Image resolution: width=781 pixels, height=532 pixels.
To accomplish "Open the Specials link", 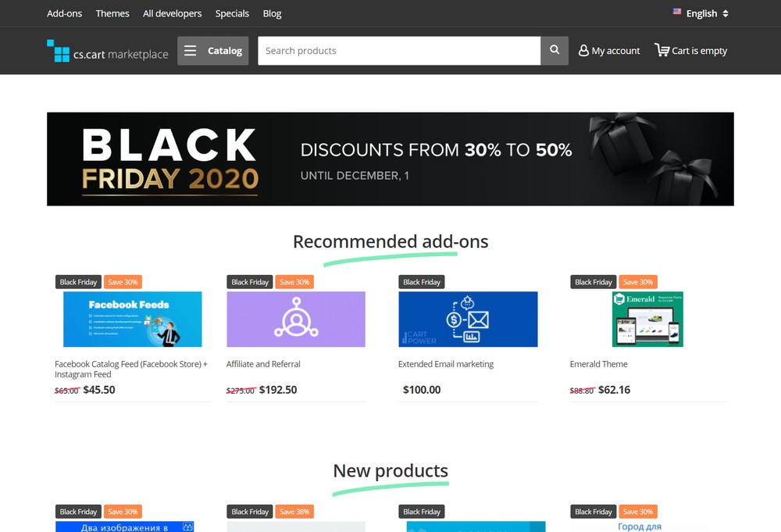I will [x=232, y=13].
